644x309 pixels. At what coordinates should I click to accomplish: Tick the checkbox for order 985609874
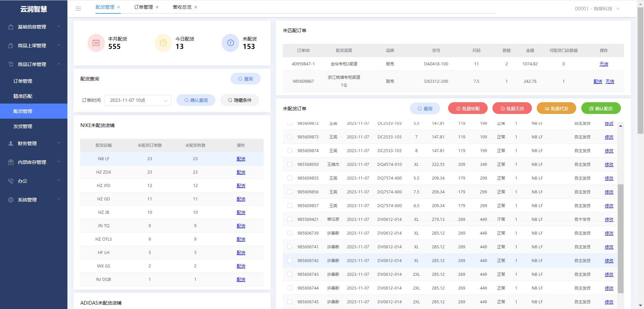pos(290,150)
